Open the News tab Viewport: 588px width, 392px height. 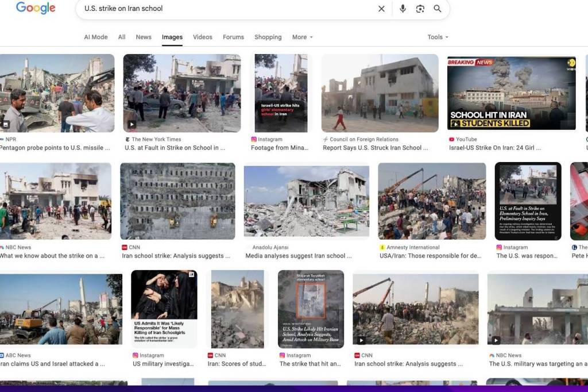tap(143, 37)
